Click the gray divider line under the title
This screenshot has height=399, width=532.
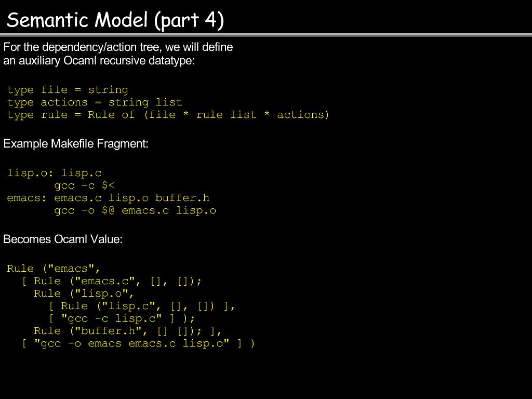click(x=266, y=35)
